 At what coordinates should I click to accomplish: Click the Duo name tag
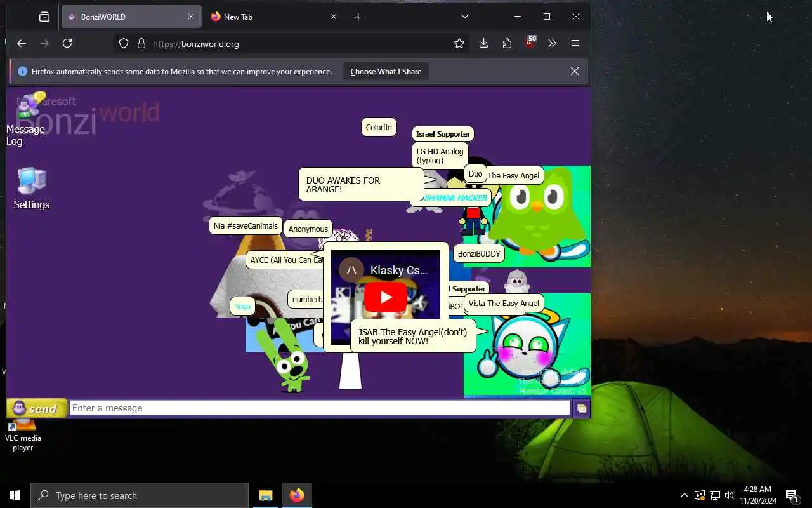point(475,173)
